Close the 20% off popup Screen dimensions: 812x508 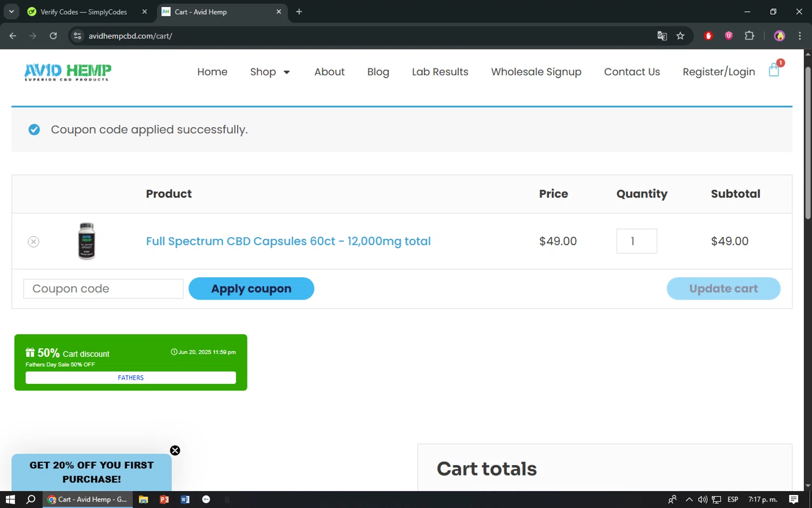pos(175,451)
